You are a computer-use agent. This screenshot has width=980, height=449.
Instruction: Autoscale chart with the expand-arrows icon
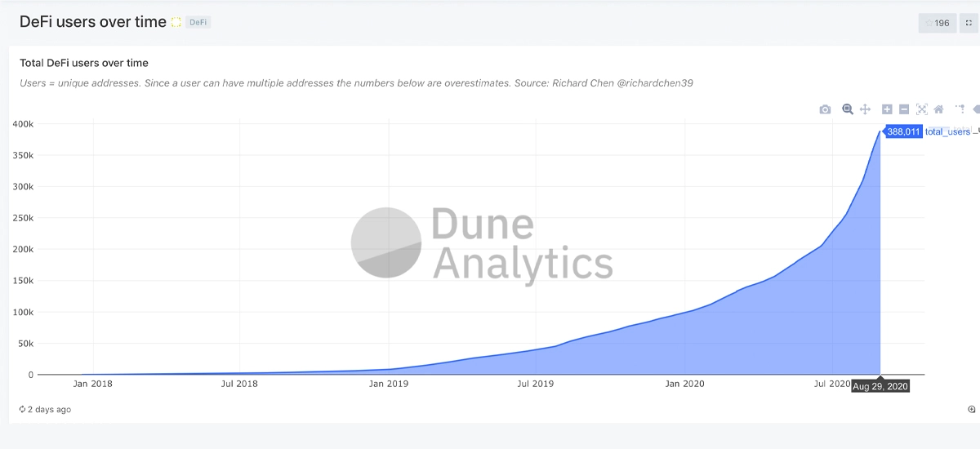point(922,109)
